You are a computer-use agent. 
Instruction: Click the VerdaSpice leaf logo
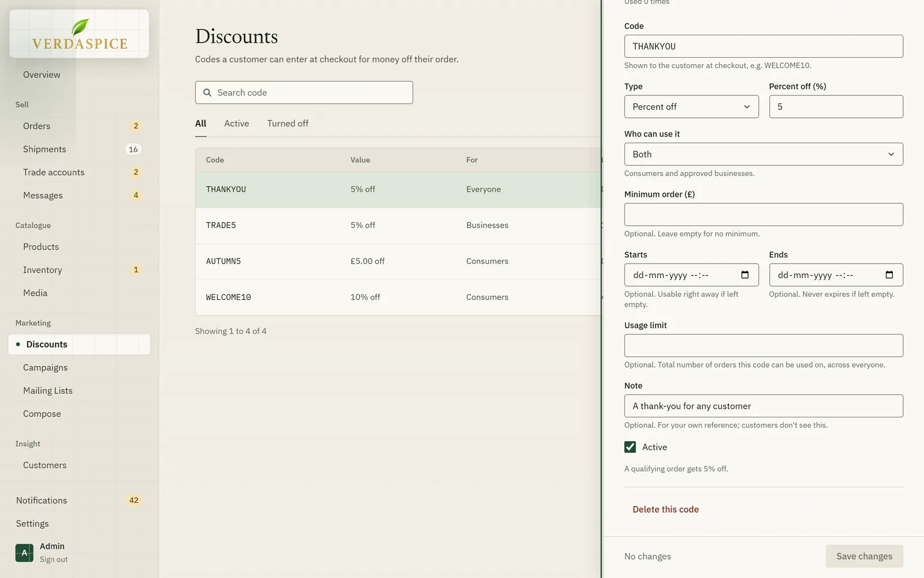[x=79, y=34]
